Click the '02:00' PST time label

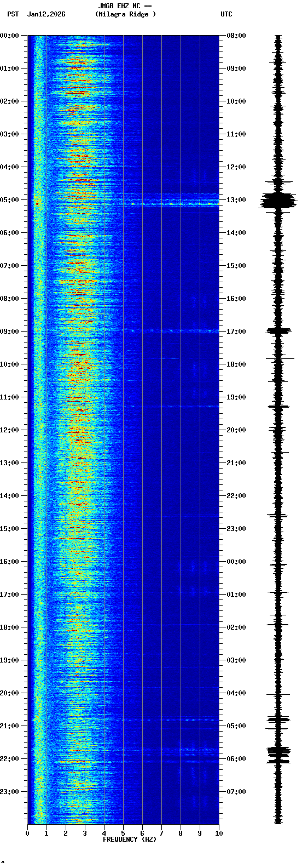pos(9,101)
